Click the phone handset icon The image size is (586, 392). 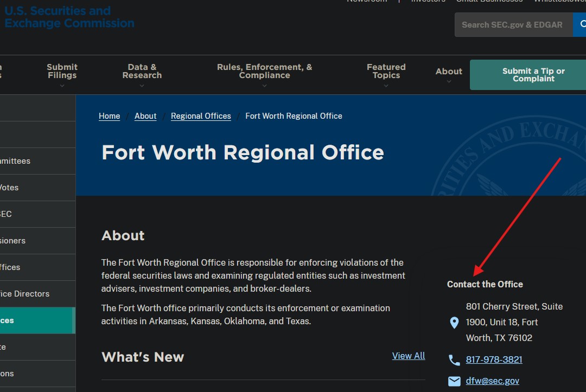(x=454, y=360)
